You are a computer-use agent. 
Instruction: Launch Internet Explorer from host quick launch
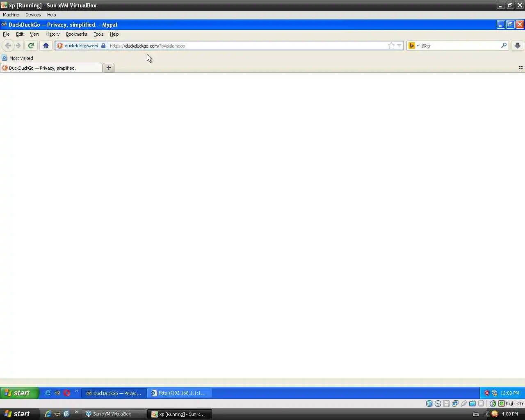coord(48,414)
